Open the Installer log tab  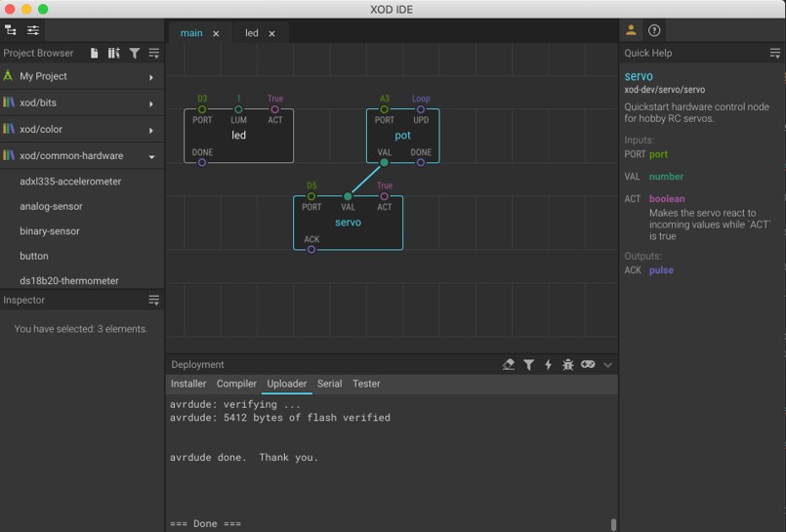click(188, 384)
